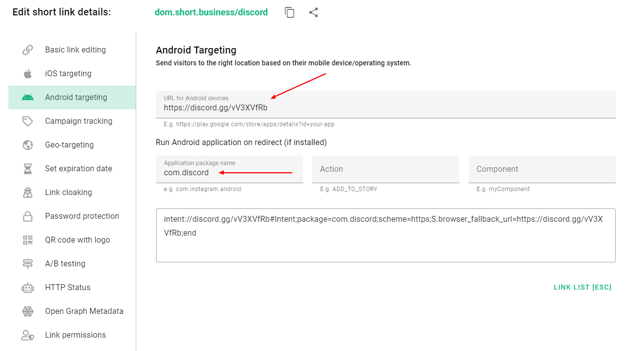644x351 pixels.
Task: Open the dom.short.business/discord short link
Action: coord(211,12)
